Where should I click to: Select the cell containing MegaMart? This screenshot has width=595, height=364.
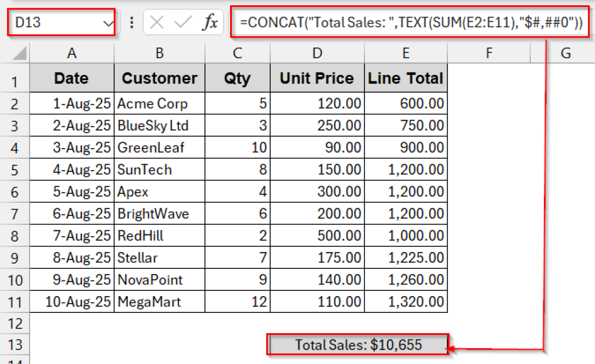pos(159,301)
